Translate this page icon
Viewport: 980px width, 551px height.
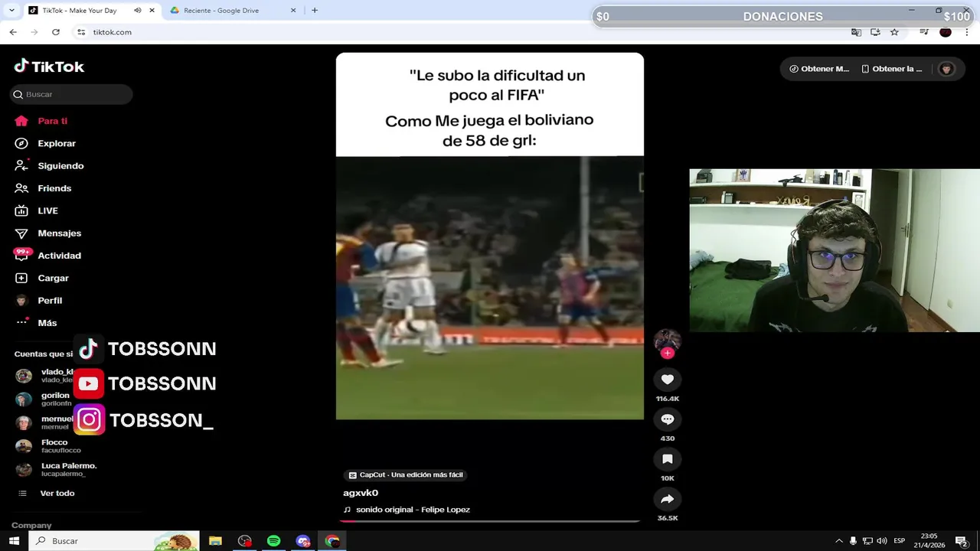point(856,32)
